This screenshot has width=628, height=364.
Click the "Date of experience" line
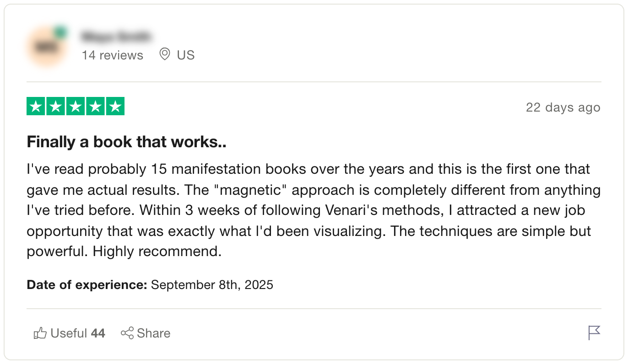150,285
